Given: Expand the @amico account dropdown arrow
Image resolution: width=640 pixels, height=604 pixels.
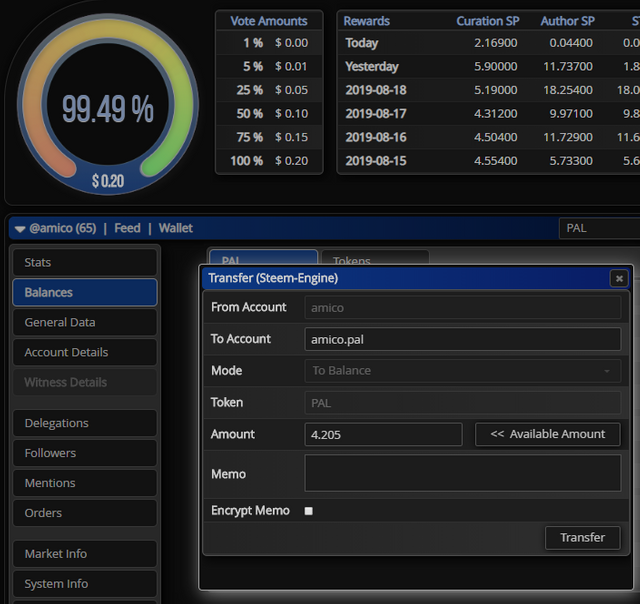Looking at the screenshot, I should pos(20,229).
